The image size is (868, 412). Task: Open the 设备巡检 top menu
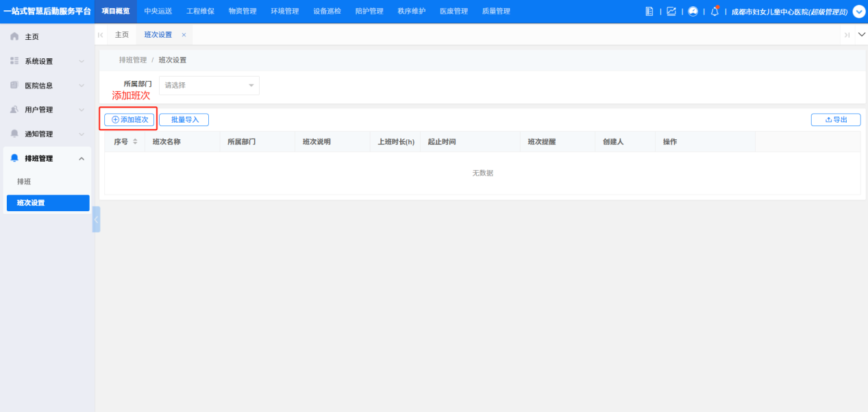327,12
